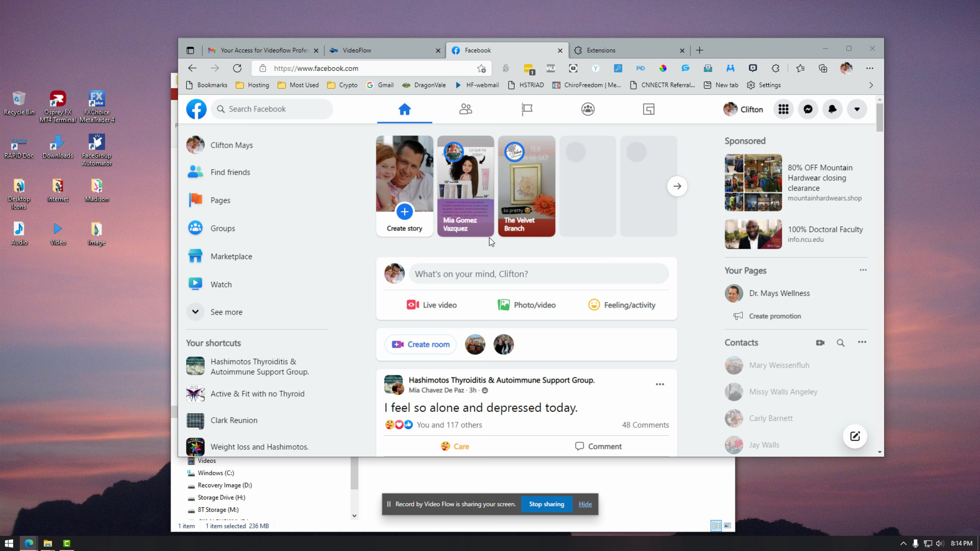Expand the Account dropdown arrow
This screenshot has height=551, width=980.
tap(857, 109)
